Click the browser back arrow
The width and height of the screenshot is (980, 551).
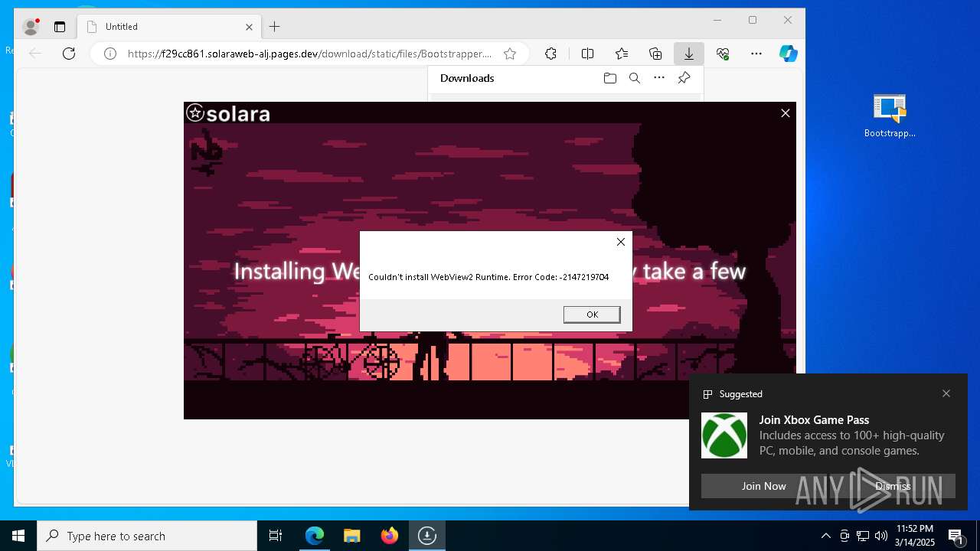tap(35, 54)
